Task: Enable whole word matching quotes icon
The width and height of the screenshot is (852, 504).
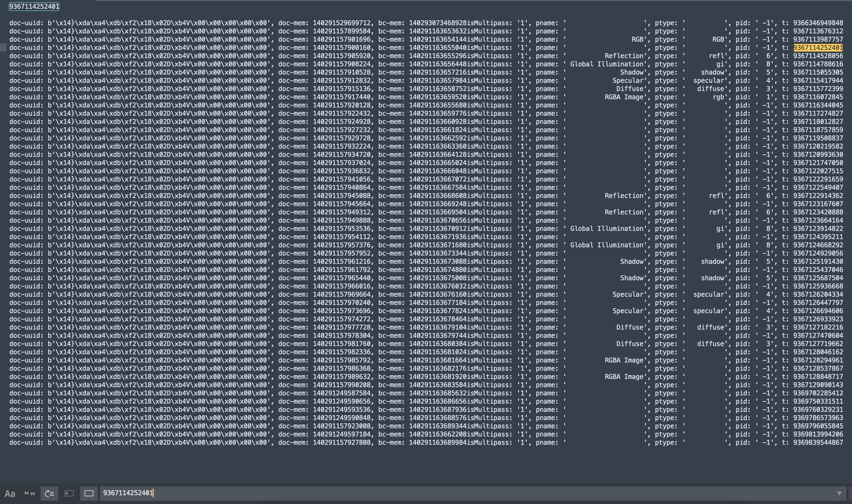Action: pos(30,494)
